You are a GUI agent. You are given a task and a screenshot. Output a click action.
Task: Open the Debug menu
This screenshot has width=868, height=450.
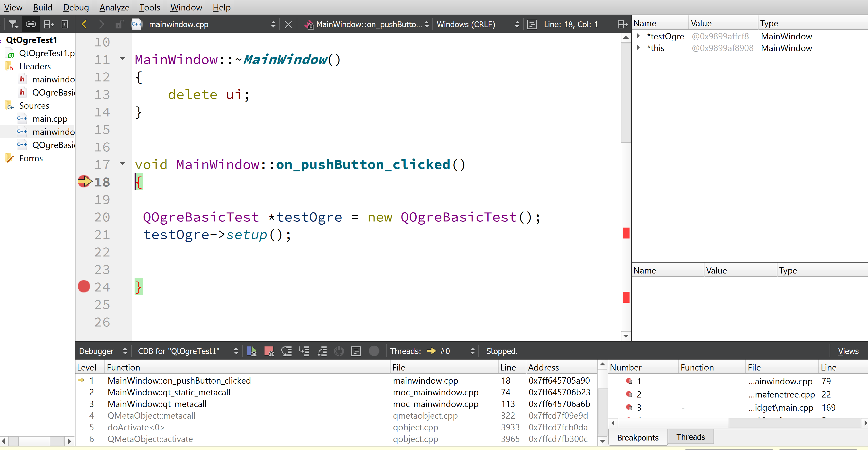coord(76,7)
